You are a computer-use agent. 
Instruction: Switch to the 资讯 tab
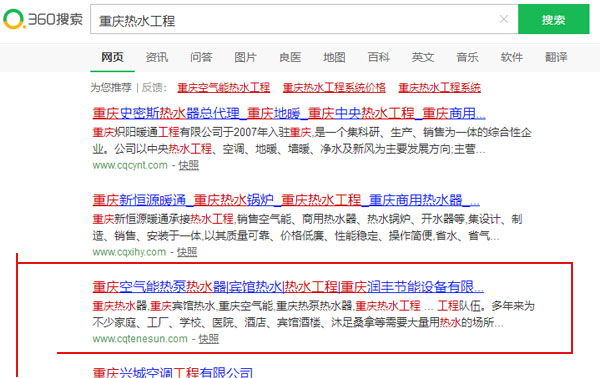coord(157,57)
